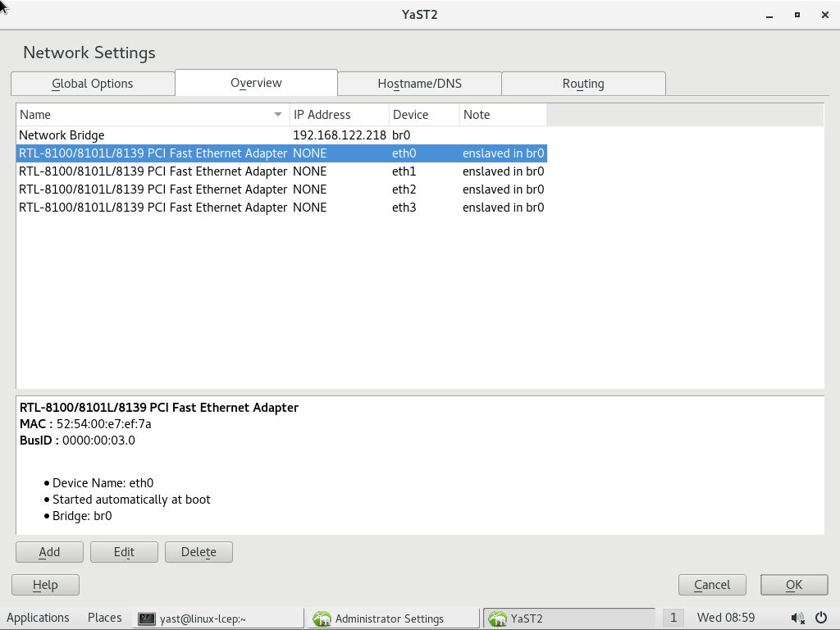Click the Administrator Settings taskbar icon
The width and height of the screenshot is (840, 630).
pos(322,619)
